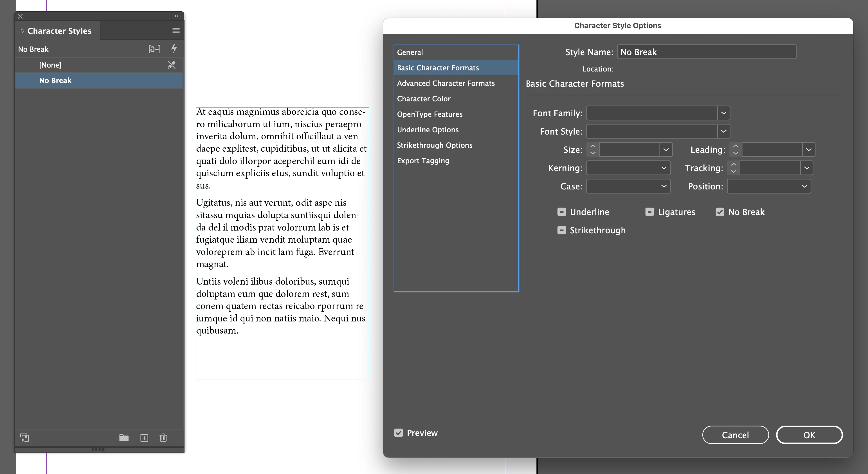Create a new style group folder
Image resolution: width=868 pixels, height=474 pixels.
click(124, 438)
